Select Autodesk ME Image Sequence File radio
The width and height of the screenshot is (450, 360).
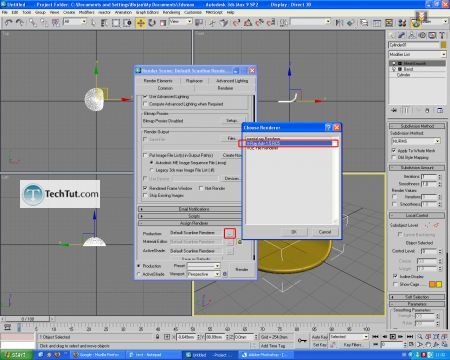(x=152, y=163)
